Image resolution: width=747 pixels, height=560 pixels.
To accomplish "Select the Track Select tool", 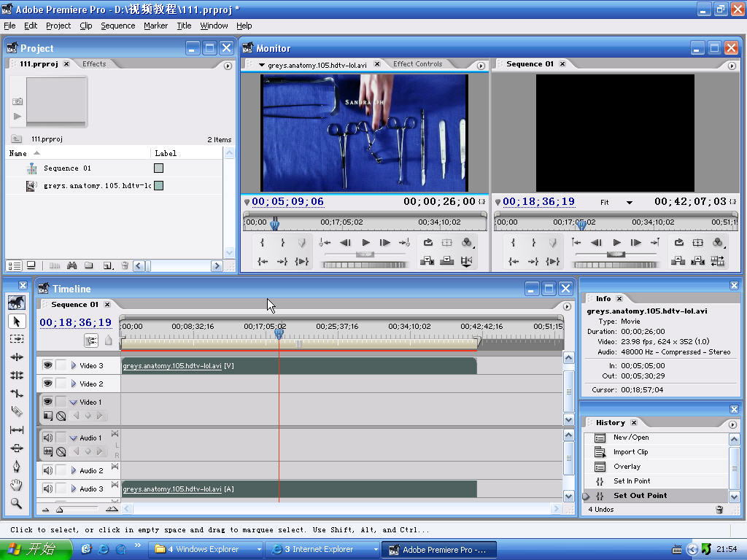I will (x=17, y=338).
